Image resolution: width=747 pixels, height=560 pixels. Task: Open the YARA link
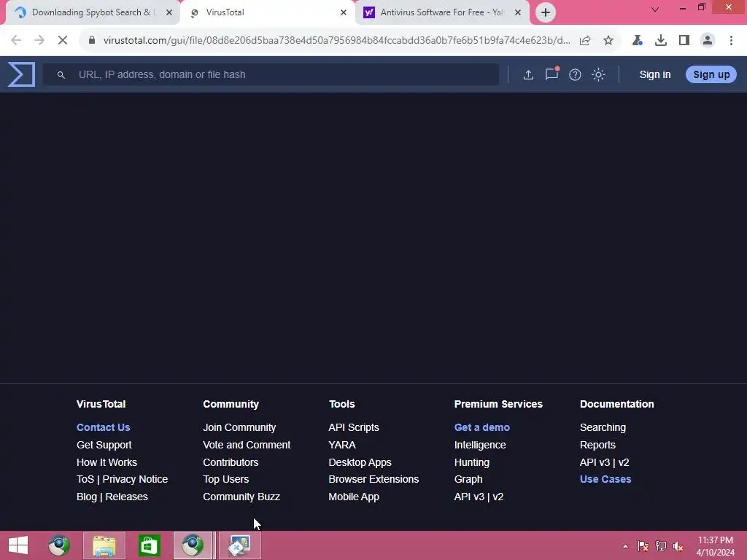tap(342, 445)
